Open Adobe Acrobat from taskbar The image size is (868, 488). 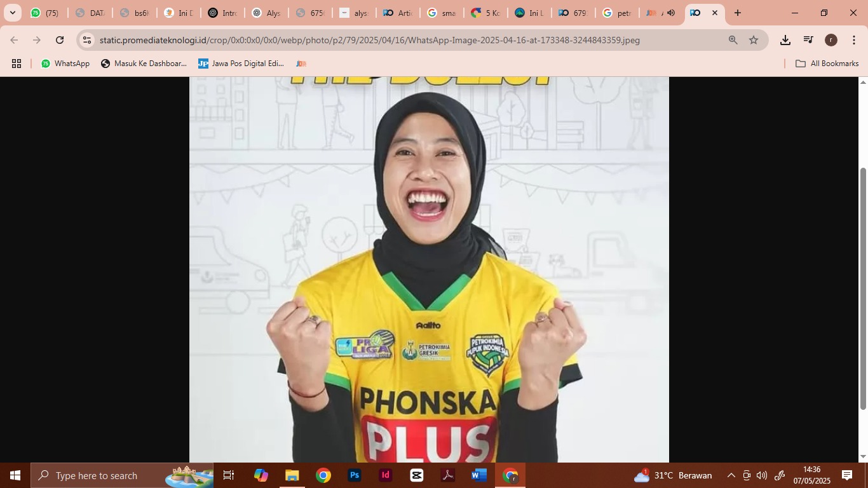coord(448,475)
